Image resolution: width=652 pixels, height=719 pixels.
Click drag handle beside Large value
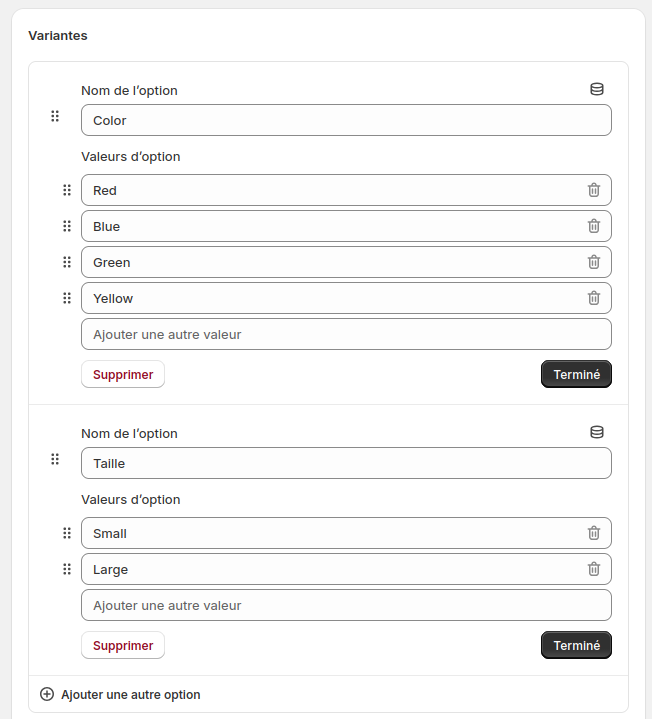[67, 569]
